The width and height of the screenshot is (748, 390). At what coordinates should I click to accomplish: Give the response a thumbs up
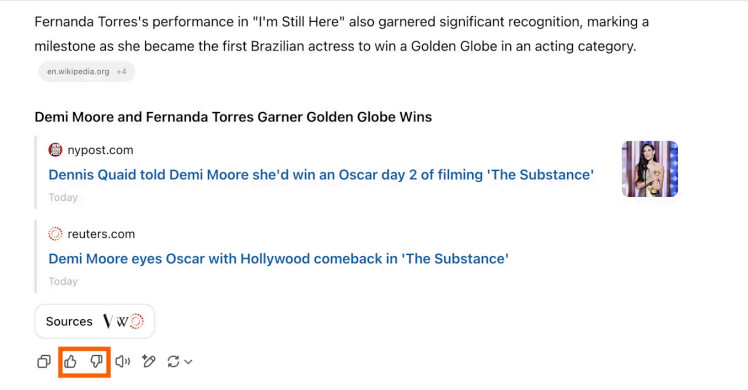pos(71,362)
